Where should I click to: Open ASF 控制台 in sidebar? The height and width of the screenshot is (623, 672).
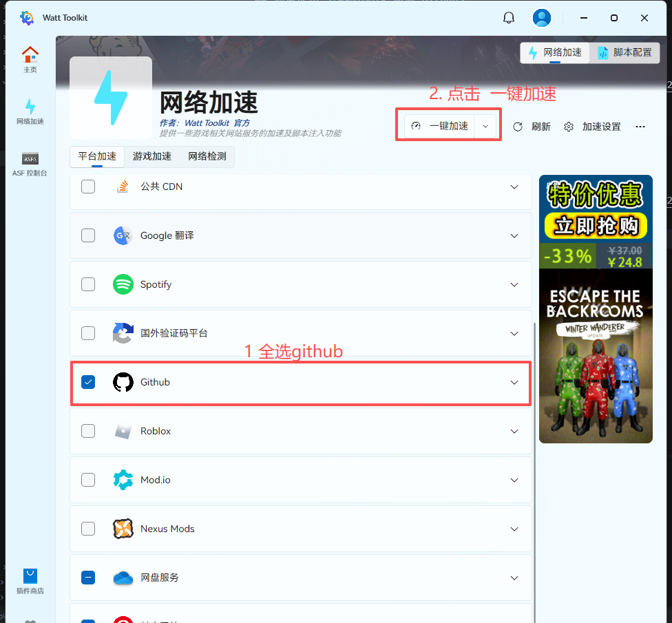30,165
